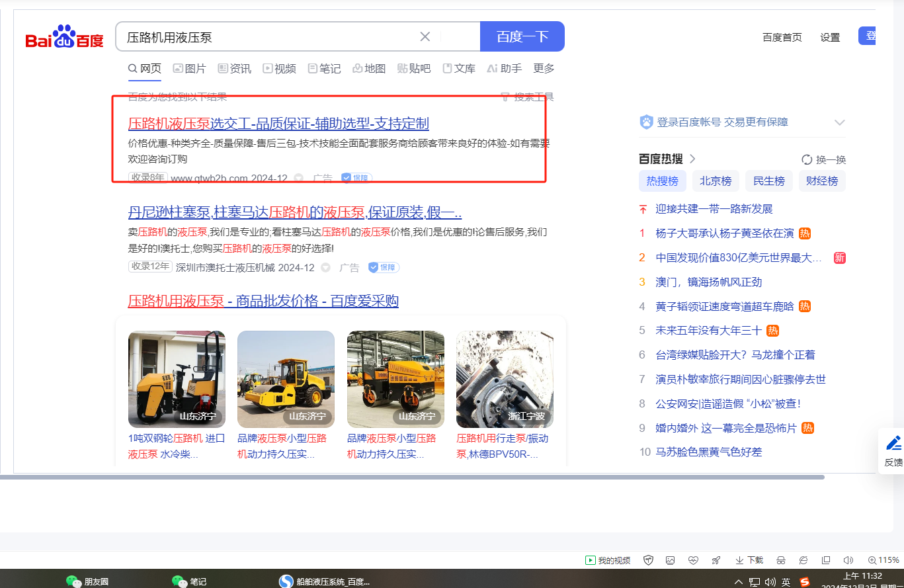
Task: Switch to the 地图 search tab
Action: pos(369,68)
